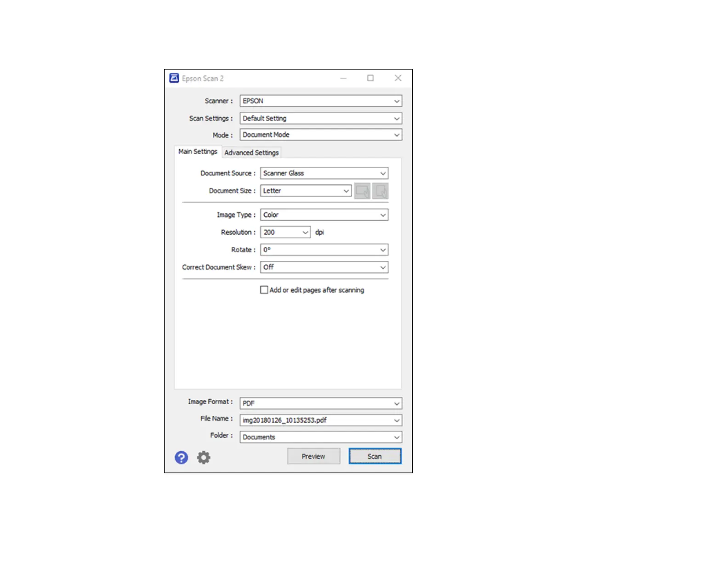Click the 'dpi' unit label
The height and width of the screenshot is (563, 728).
(x=319, y=232)
